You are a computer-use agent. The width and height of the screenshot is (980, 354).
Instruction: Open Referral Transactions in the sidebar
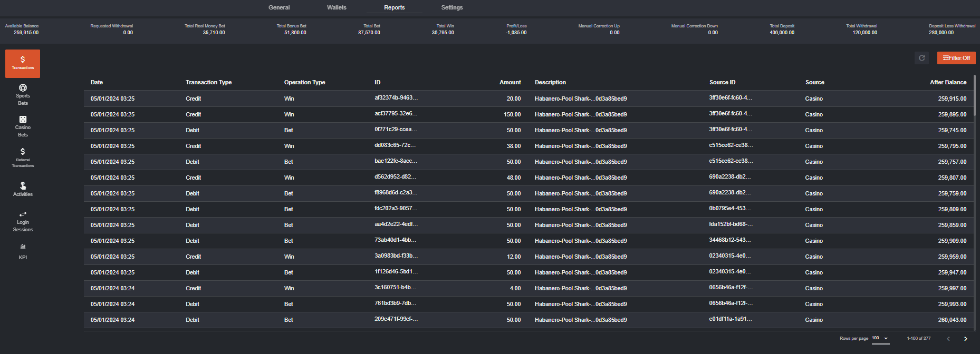pyautogui.click(x=23, y=158)
